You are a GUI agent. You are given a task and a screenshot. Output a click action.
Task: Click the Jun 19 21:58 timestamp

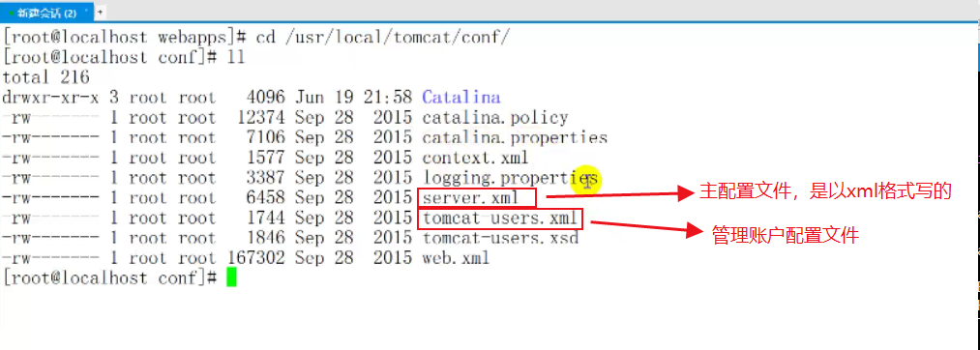(354, 98)
